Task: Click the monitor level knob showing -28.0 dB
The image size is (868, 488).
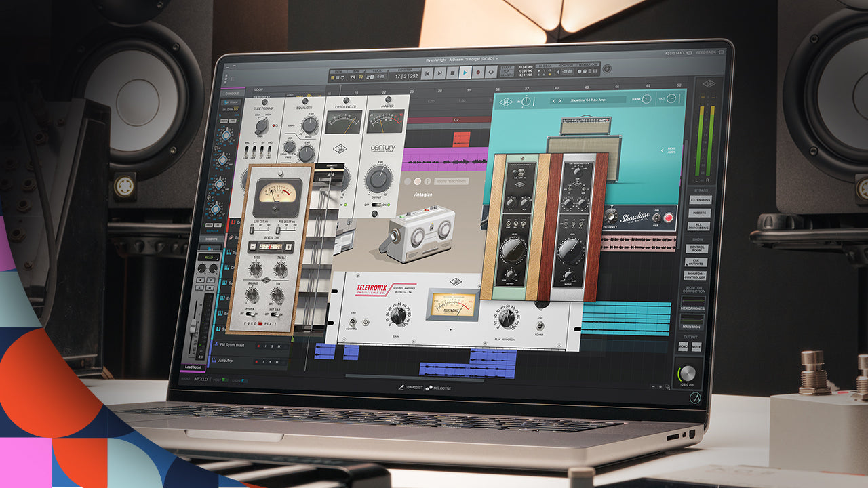Action: pos(687,372)
